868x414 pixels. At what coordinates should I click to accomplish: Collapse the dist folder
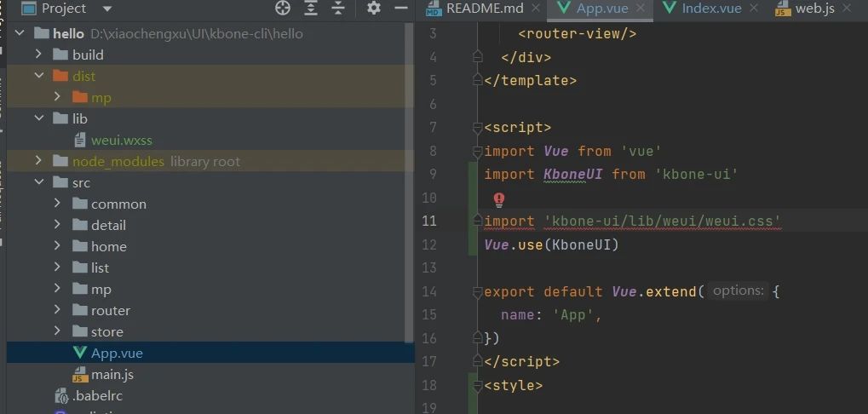pos(38,75)
